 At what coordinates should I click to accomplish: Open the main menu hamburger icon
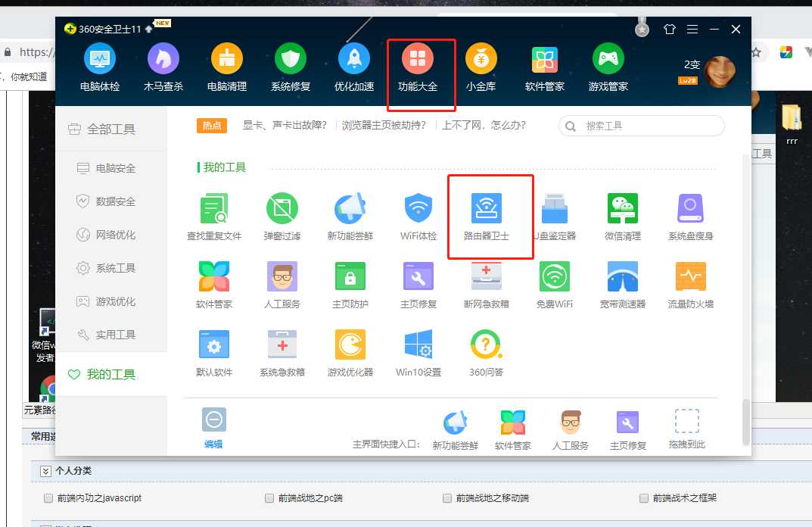(692, 30)
